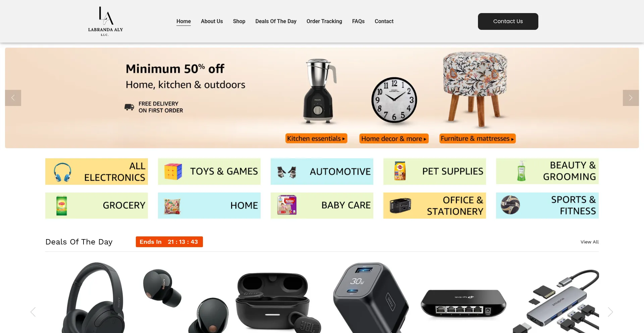Open Sports & Fitness category tile
The image size is (644, 333).
tap(547, 206)
